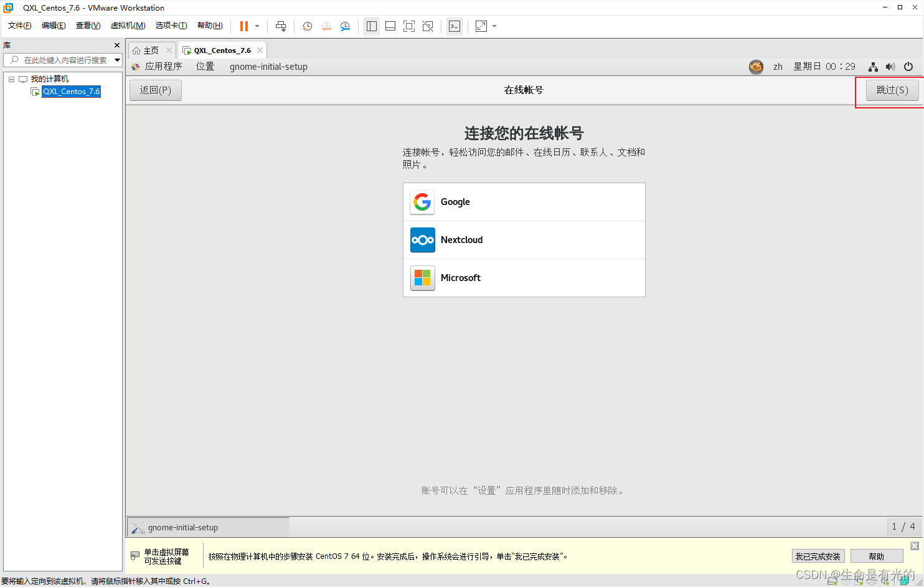Screen dimensions: 924x587
Task: Open the GNOME 位置 menu
Action: click(x=205, y=67)
